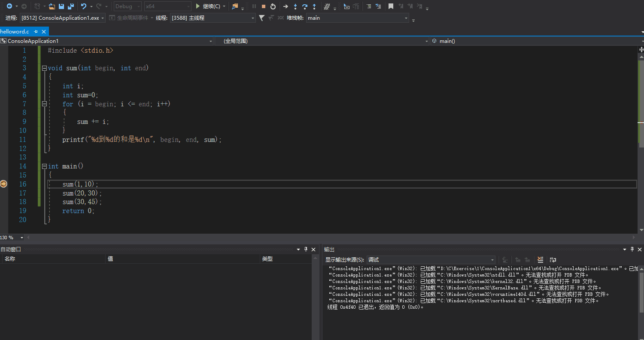Image resolution: width=644 pixels, height=340 pixels.
Task: Click the breakpoint marker on line 16
Action: tap(3, 184)
